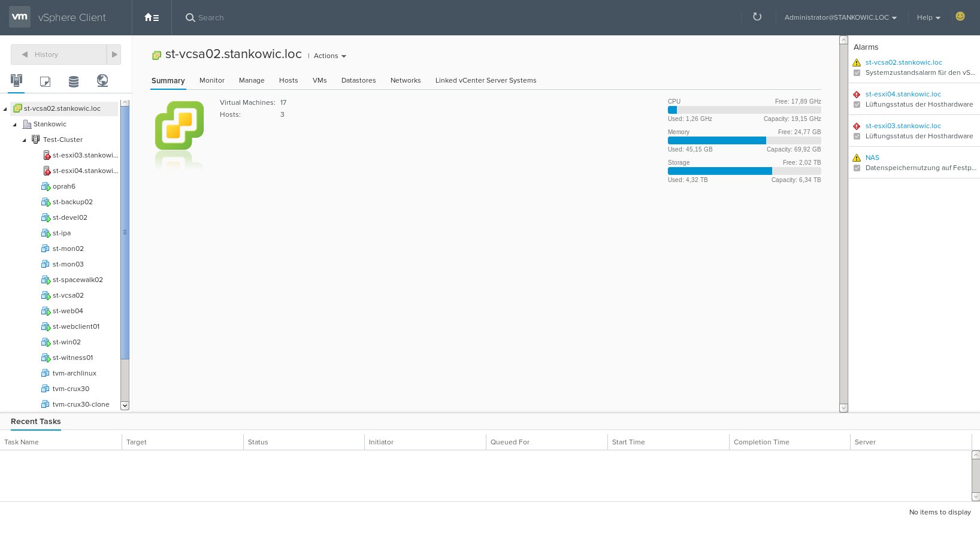Open the Hosts tab
Image resolution: width=980 pixels, height=545 pixels.
(288, 80)
